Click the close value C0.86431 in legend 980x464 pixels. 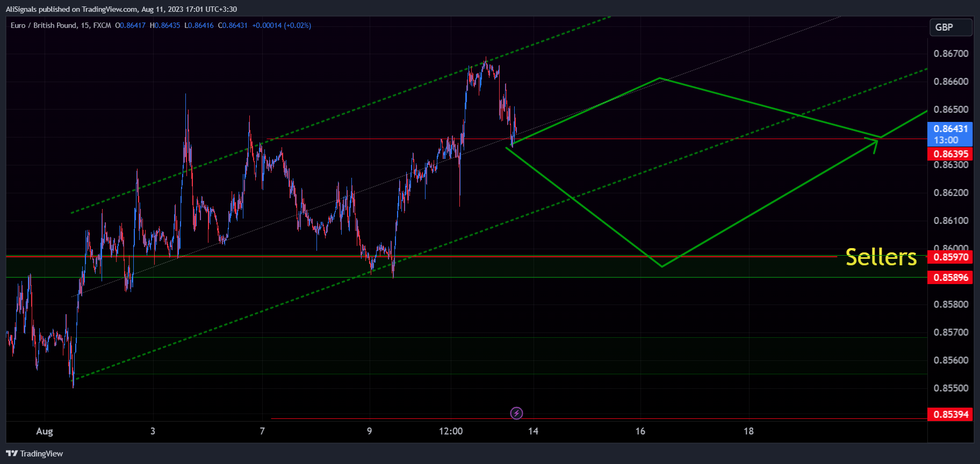click(233, 25)
